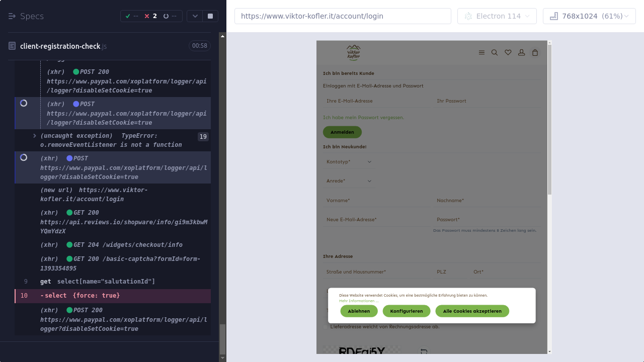644x362 pixels.
Task: Click the URL address bar field
Action: point(343,16)
